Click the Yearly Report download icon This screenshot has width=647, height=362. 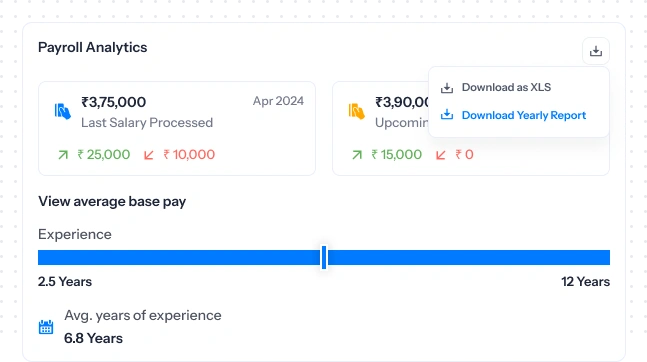[x=447, y=115]
